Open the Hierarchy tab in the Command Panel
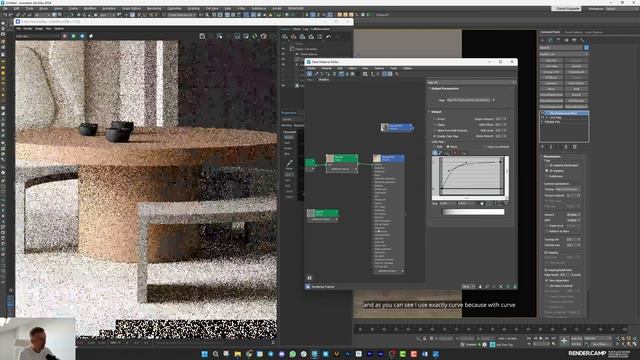The image size is (640, 360). (558, 40)
